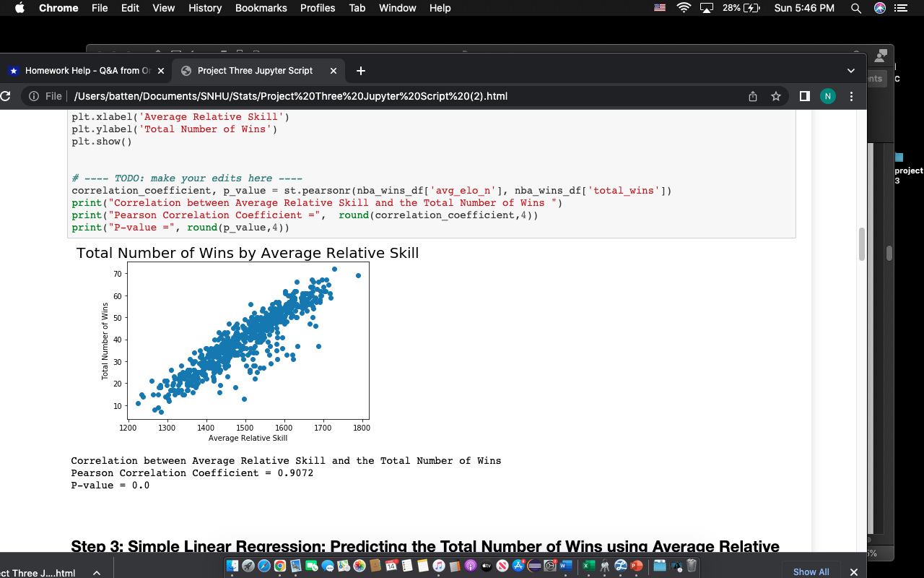This screenshot has width=924, height=578.
Task: Open the Wi-Fi menu in the menu bar
Action: point(683,8)
